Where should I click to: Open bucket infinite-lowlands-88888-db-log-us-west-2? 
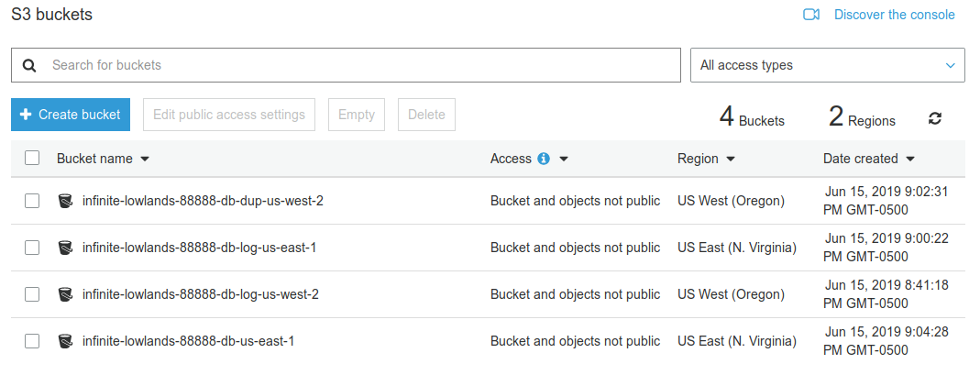click(201, 293)
